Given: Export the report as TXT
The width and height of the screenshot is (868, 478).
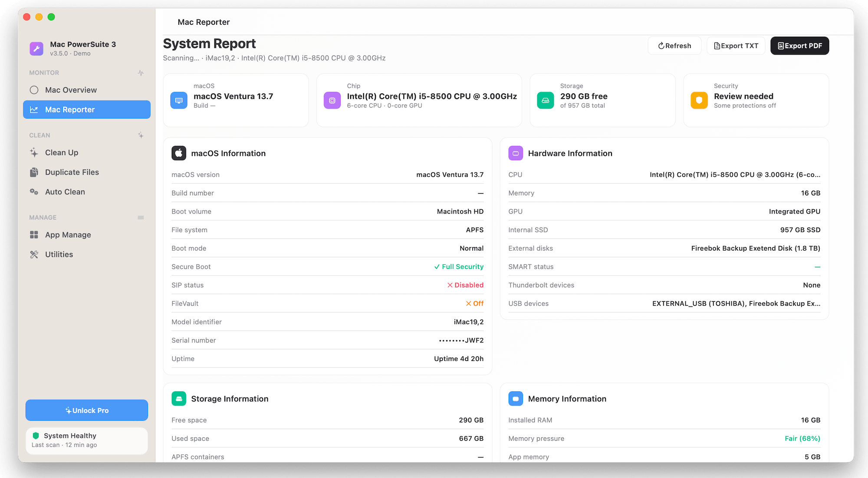Looking at the screenshot, I should point(736,46).
